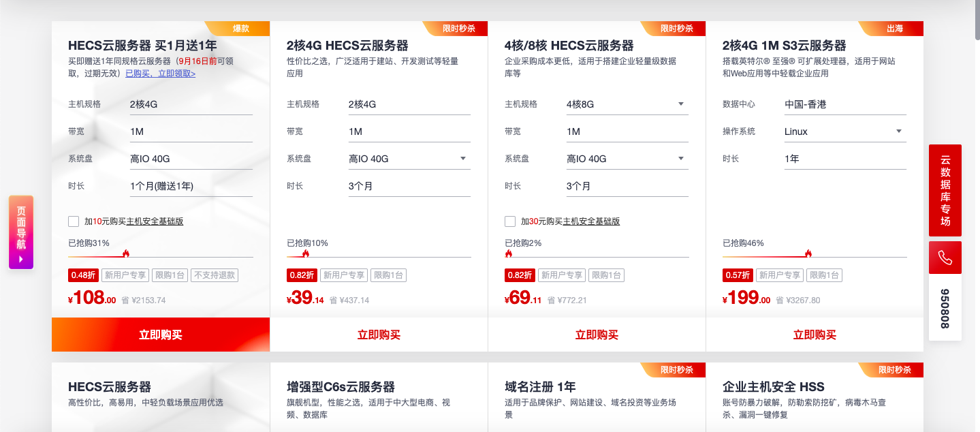
Task: Click 限时秒杀 badge on 2核4G HECS云服务器 card
Action: pyautogui.click(x=456, y=29)
